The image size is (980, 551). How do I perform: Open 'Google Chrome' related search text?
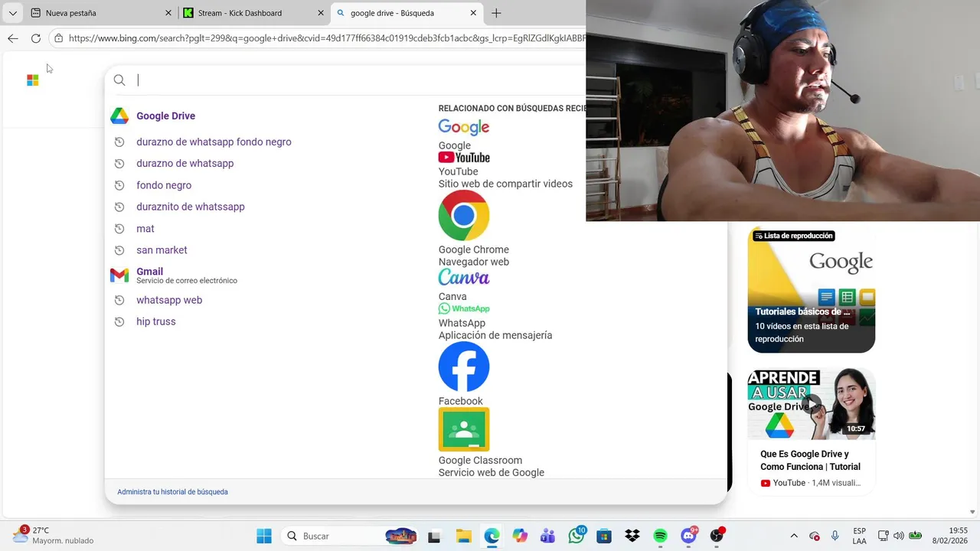[473, 249]
